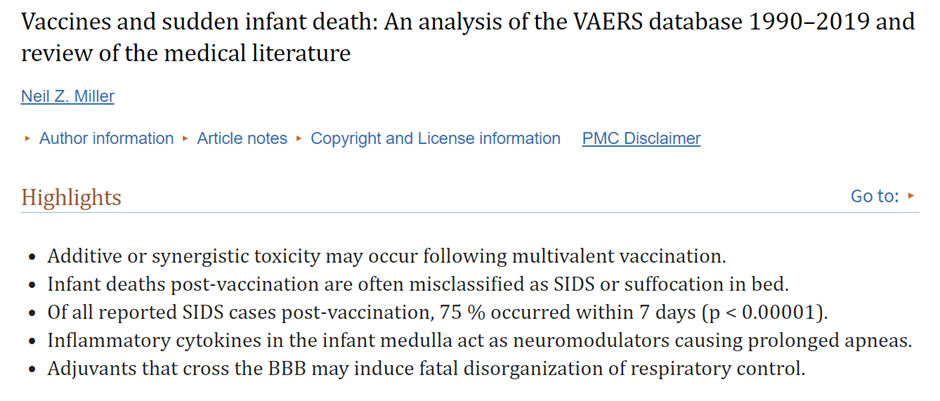Click the line about deaths misclassified as SIDS
940x401 pixels.
tap(418, 284)
